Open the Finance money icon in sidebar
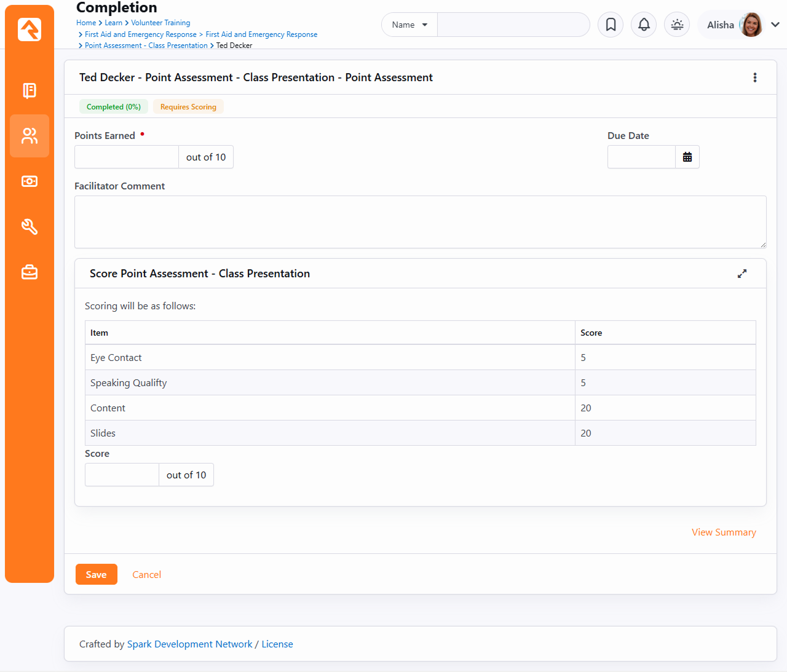787x672 pixels. coord(30,181)
